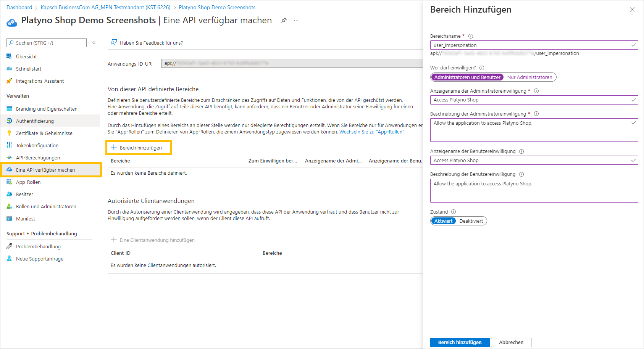This screenshot has width=644, height=349.
Task: Open the more options ellipsis in title
Action: (296, 20)
